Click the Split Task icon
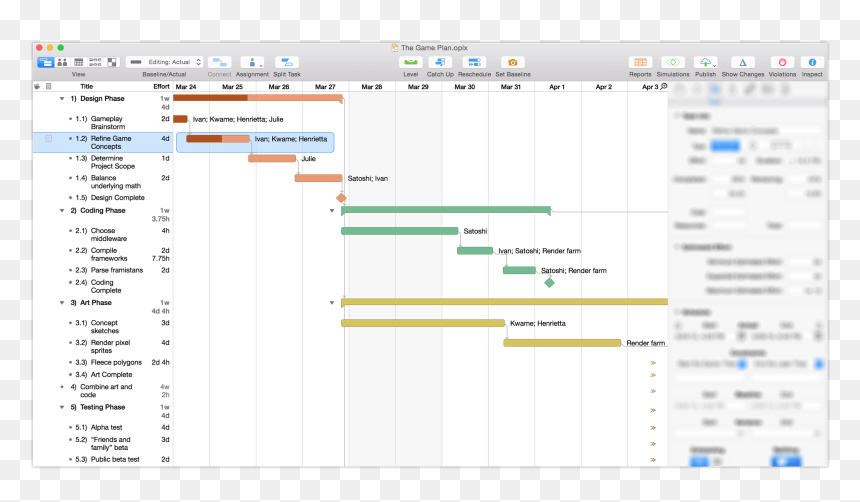 pyautogui.click(x=286, y=62)
